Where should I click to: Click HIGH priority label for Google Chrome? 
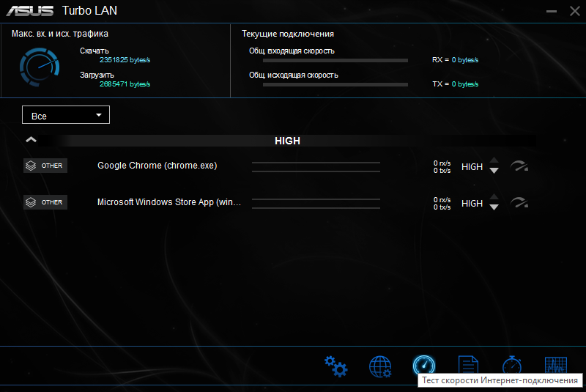(x=472, y=167)
